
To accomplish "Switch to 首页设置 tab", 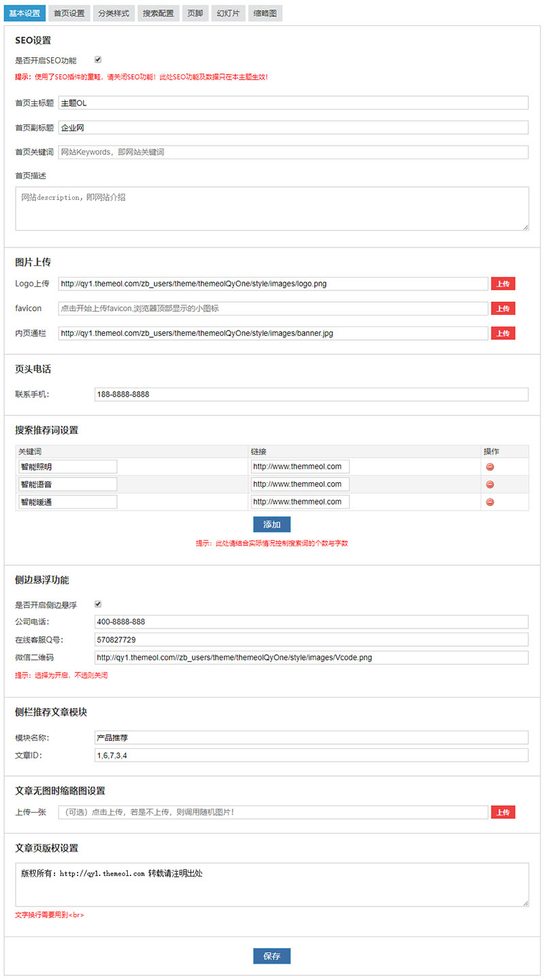I will [69, 13].
